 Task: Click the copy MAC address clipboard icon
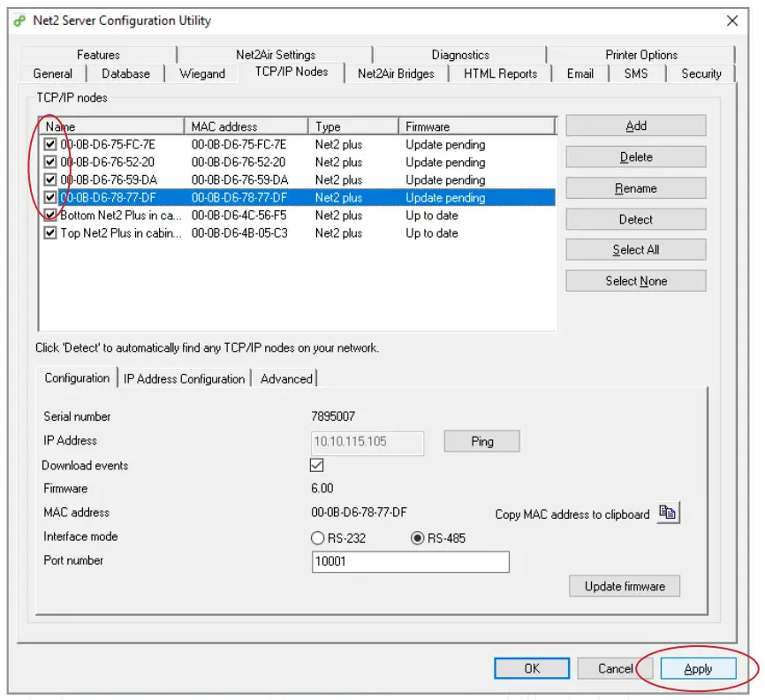point(668,513)
